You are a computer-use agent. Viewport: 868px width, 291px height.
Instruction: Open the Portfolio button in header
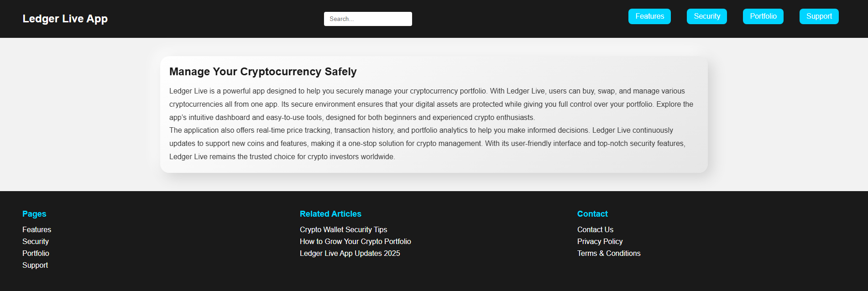click(763, 16)
